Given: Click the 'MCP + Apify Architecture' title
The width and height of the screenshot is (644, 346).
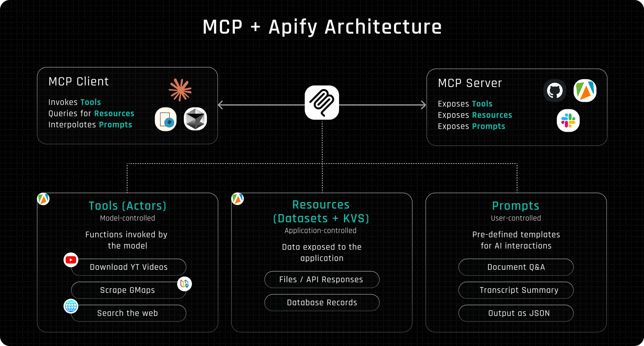Looking at the screenshot, I should point(322,27).
